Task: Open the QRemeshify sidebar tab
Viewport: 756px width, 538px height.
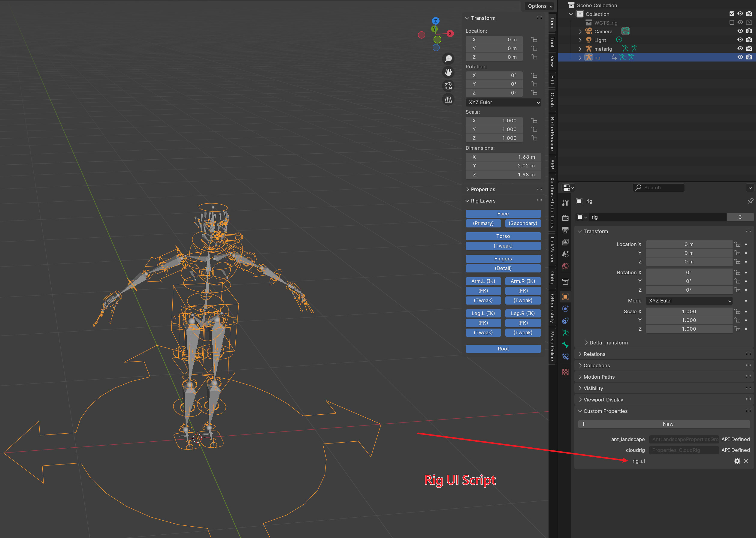Action: coord(552,309)
